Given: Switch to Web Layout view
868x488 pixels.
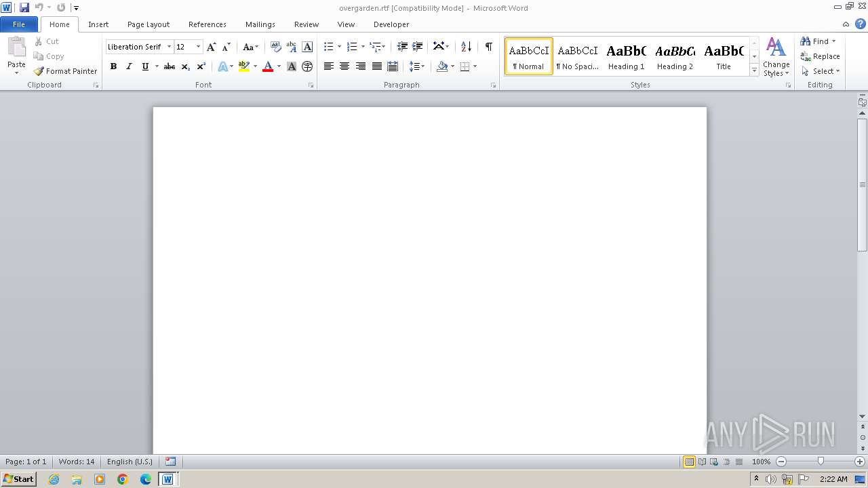Looking at the screenshot, I should click(714, 462).
